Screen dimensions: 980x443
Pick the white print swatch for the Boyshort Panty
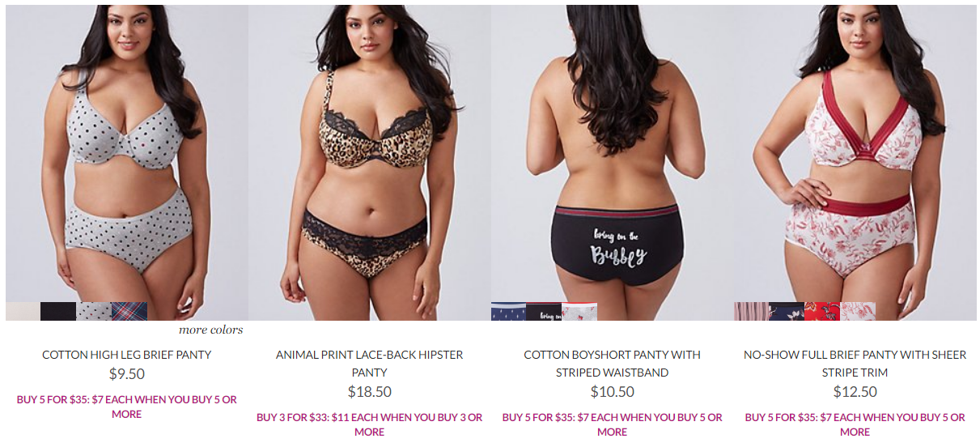pyautogui.click(x=579, y=311)
